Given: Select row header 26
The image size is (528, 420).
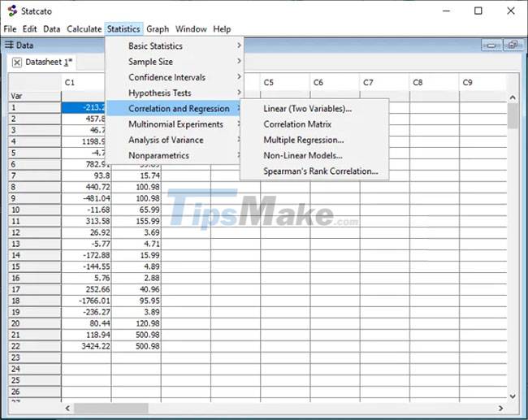Looking at the screenshot, I should point(35,392).
